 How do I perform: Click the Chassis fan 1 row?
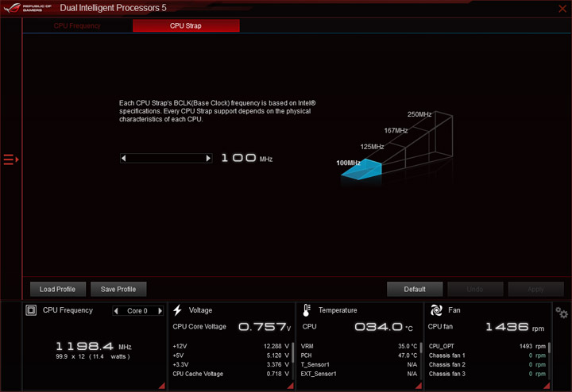pos(487,355)
